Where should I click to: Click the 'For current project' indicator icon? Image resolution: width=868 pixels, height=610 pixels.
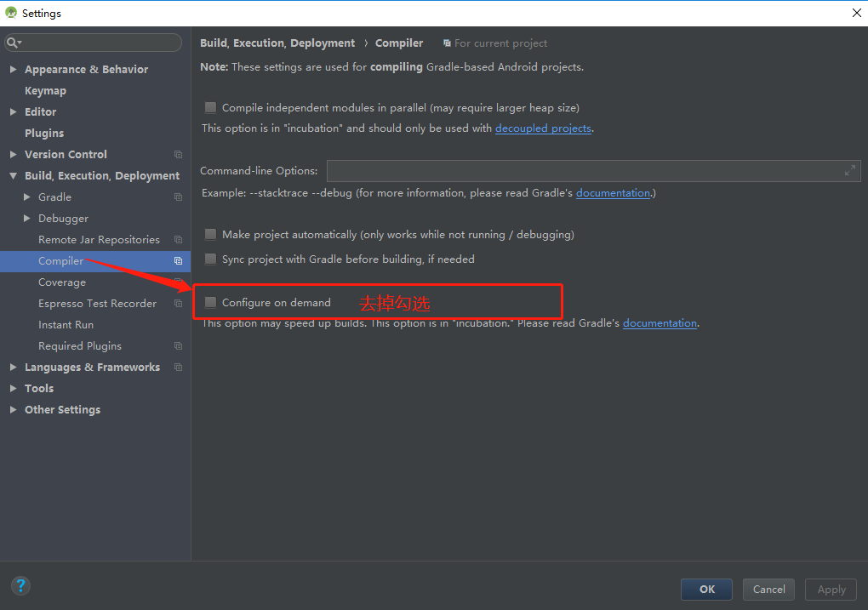click(447, 43)
